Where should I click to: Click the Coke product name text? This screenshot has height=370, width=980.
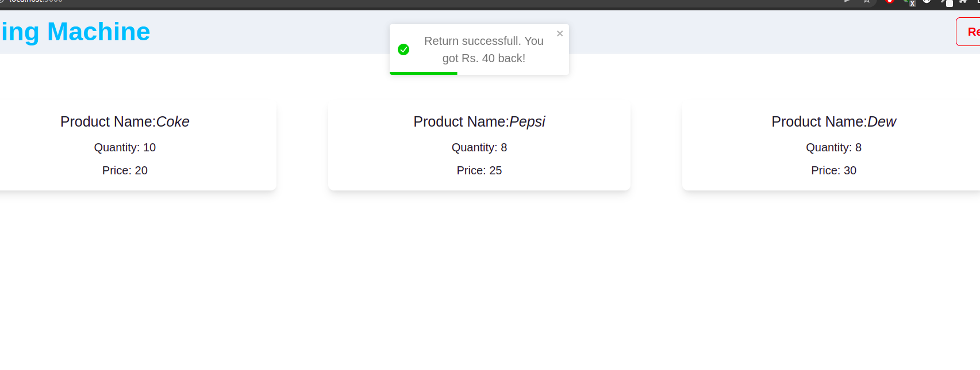pos(125,121)
